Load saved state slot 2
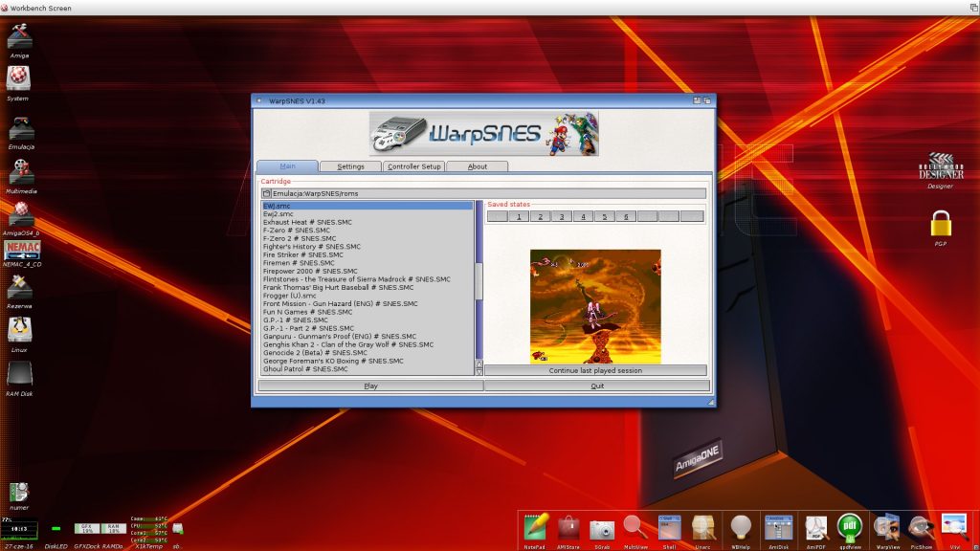 [540, 217]
